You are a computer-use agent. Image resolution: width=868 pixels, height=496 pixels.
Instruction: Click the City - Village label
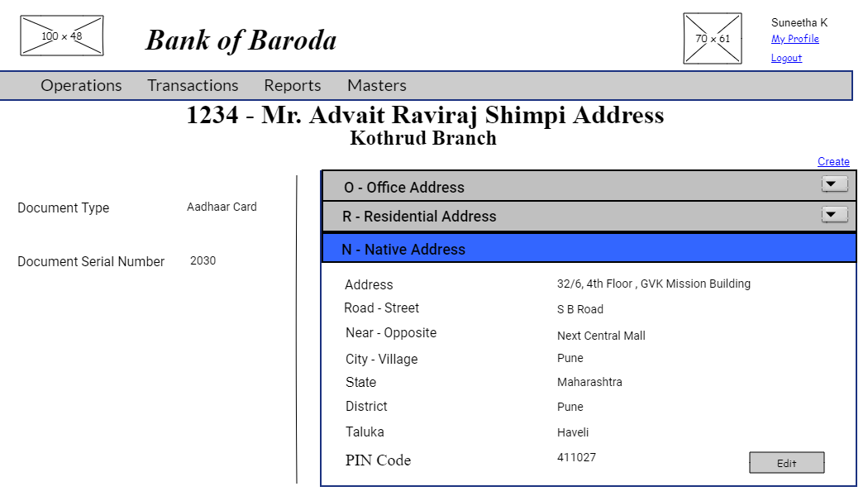(381, 359)
